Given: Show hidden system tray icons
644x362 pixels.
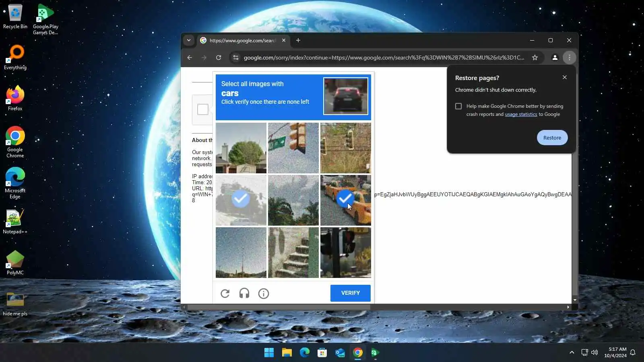Looking at the screenshot, I should click(x=572, y=353).
